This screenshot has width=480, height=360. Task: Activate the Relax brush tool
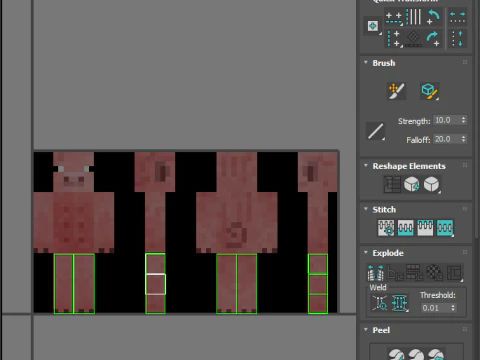click(430, 91)
